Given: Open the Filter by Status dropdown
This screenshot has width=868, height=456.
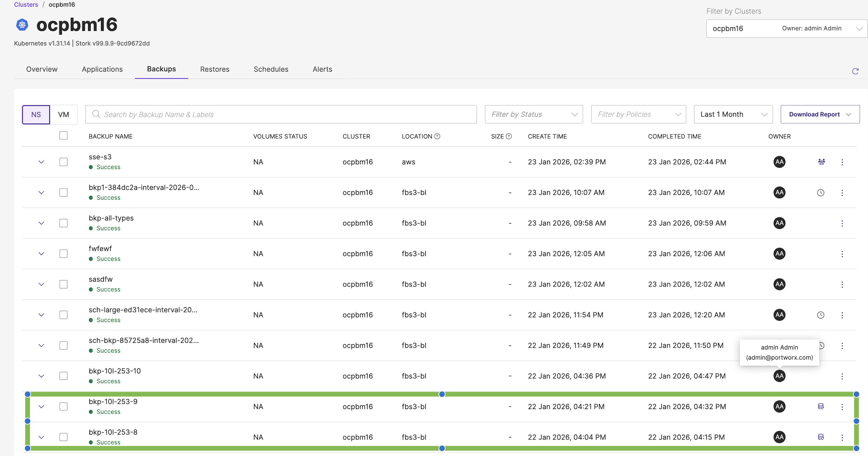Looking at the screenshot, I should point(534,115).
